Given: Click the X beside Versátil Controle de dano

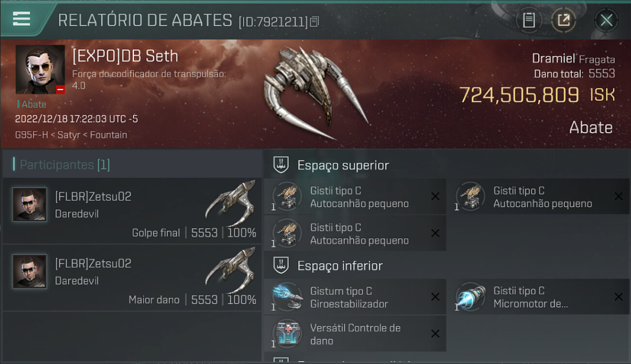Looking at the screenshot, I should (435, 334).
